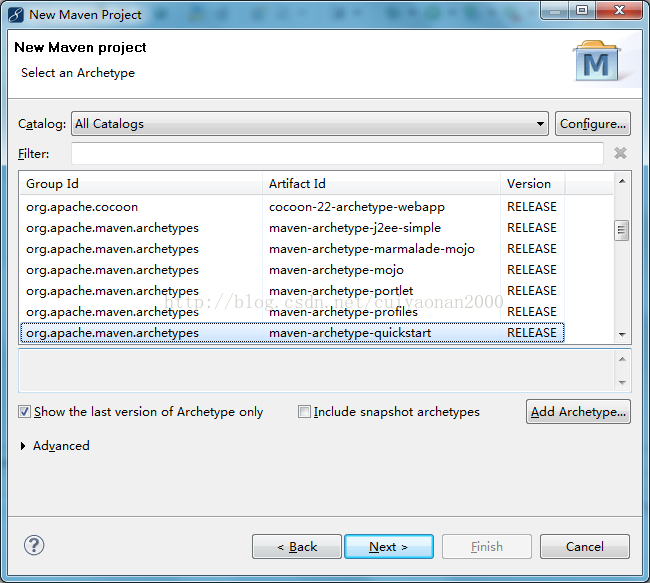650x583 pixels.
Task: Click the Version column header
Action: click(x=530, y=183)
